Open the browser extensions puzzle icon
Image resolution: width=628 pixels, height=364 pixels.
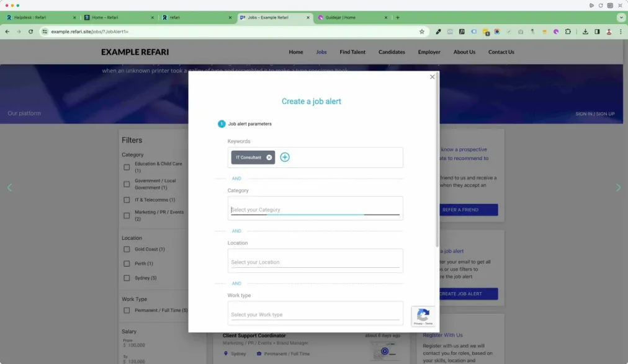point(568,32)
